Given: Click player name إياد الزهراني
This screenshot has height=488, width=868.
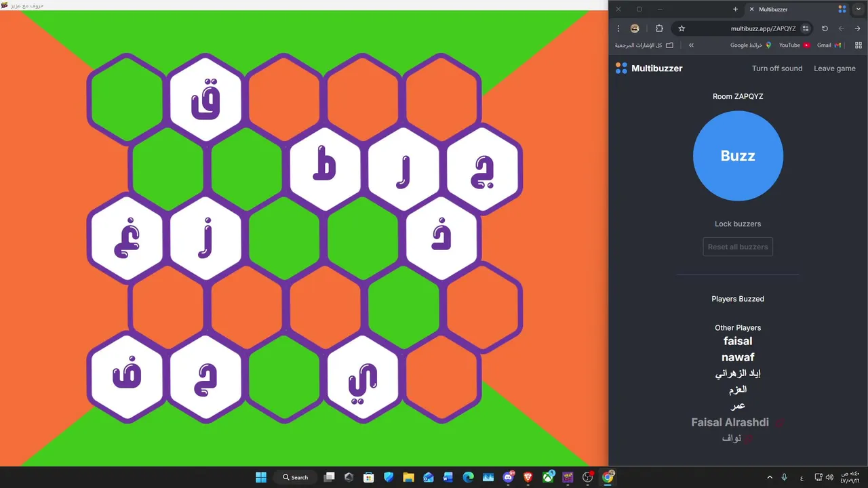Looking at the screenshot, I should [738, 373].
